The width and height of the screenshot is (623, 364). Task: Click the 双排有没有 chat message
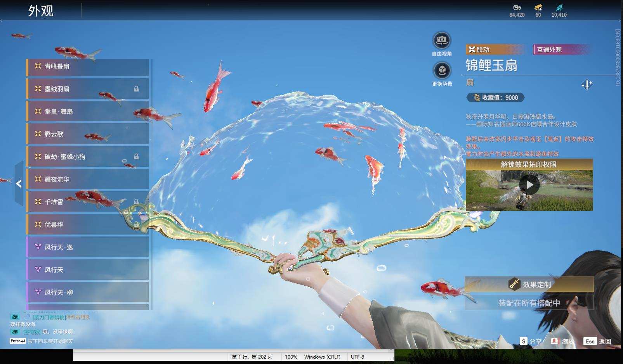[x=23, y=324]
